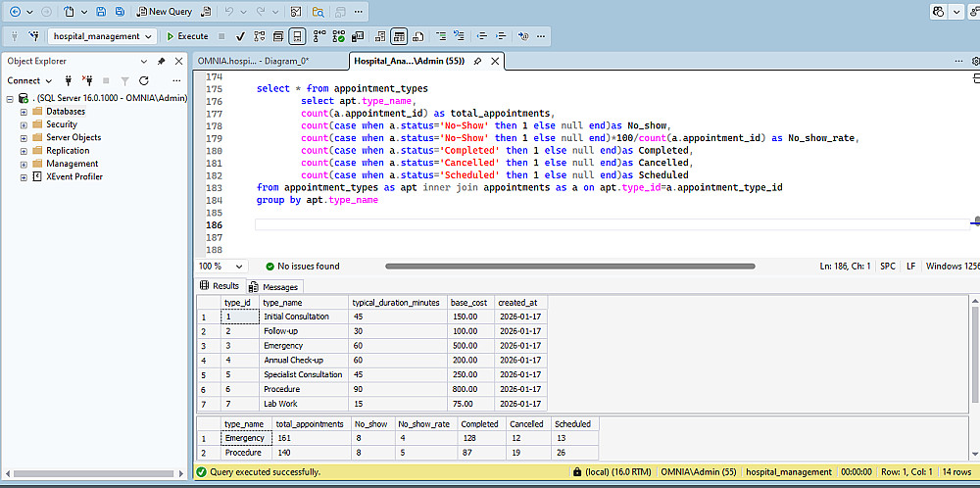Click the Disconnect icon in Object Explorer
The height and width of the screenshot is (488, 980).
pos(87,80)
